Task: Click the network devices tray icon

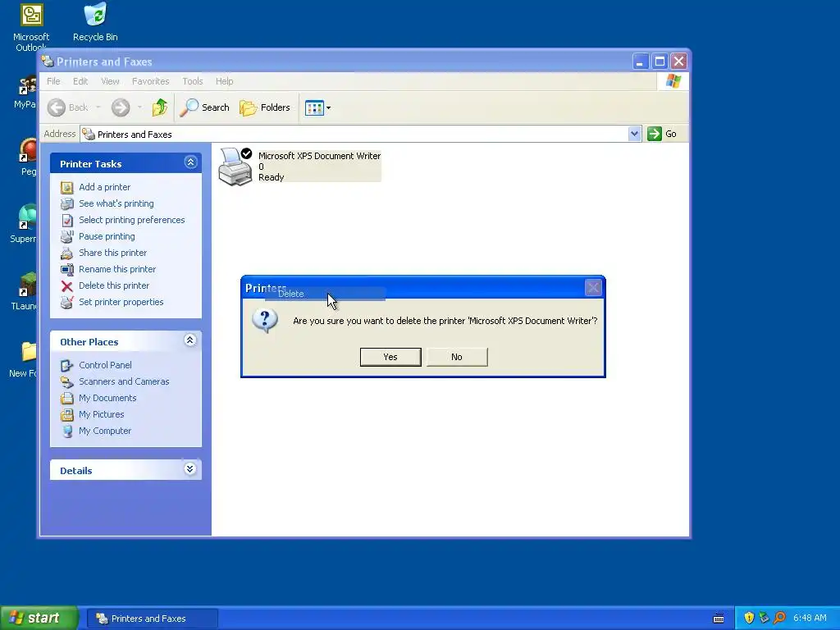Action: [765, 619]
